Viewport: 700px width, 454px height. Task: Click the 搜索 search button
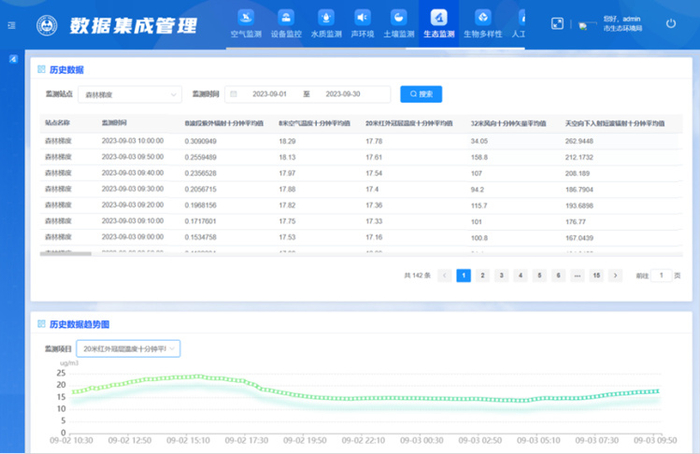point(421,94)
